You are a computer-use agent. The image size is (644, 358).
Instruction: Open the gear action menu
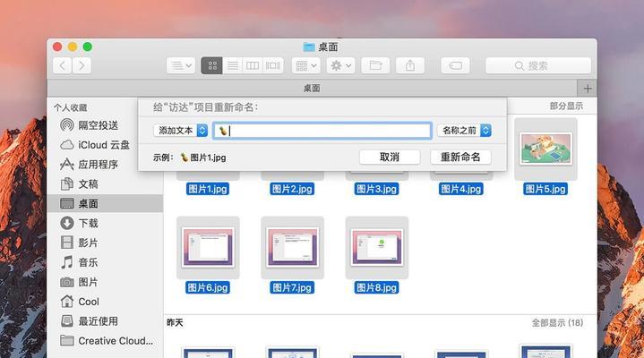click(340, 65)
